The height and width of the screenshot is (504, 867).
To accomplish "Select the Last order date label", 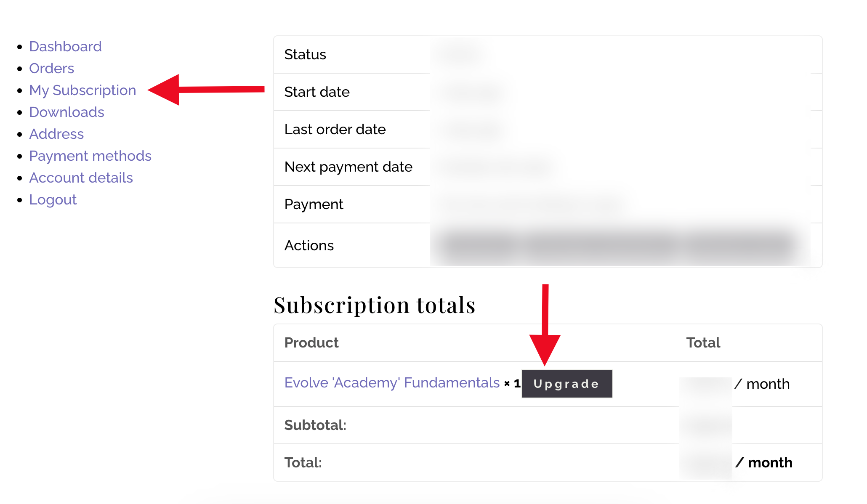I will tap(335, 130).
